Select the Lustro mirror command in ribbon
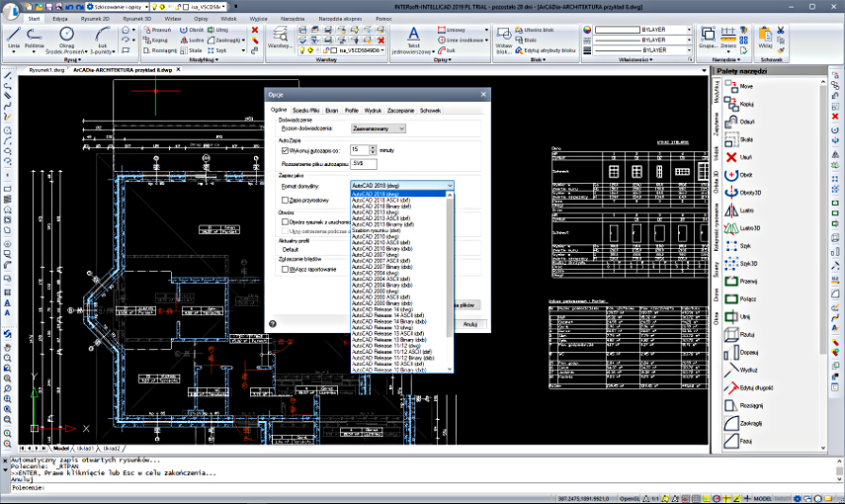Image resolution: width=845 pixels, height=504 pixels. (192, 40)
